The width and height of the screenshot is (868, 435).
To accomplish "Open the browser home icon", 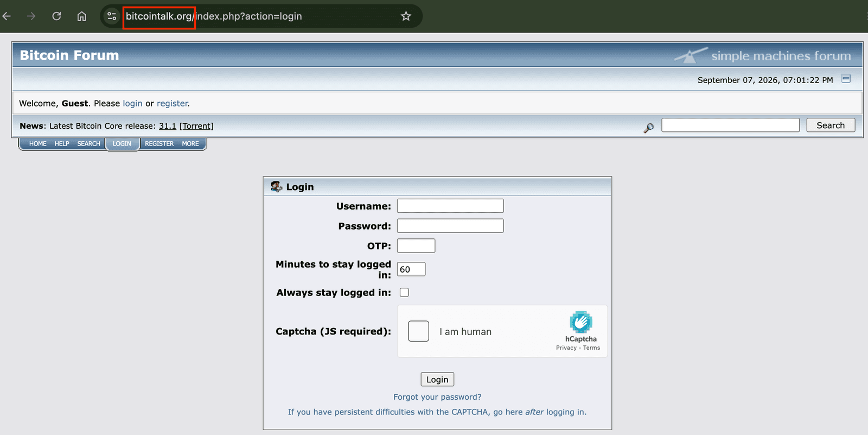I will [81, 16].
